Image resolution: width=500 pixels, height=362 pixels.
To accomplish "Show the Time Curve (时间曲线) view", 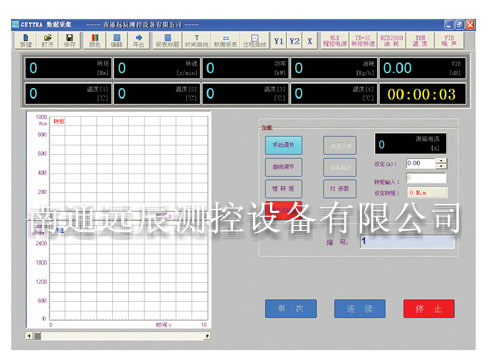I will [x=197, y=40].
